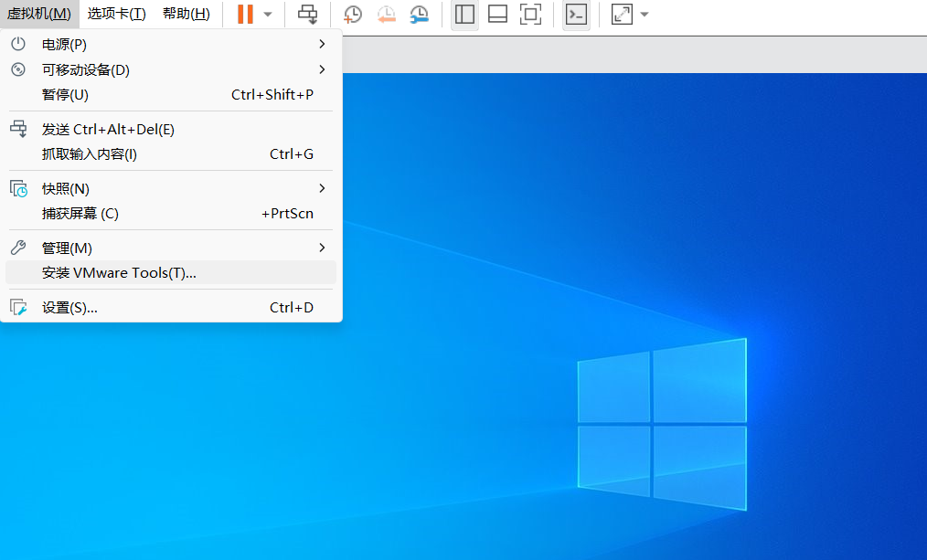Open the stretch options dropdown arrow
The height and width of the screenshot is (560, 927).
[x=645, y=15]
